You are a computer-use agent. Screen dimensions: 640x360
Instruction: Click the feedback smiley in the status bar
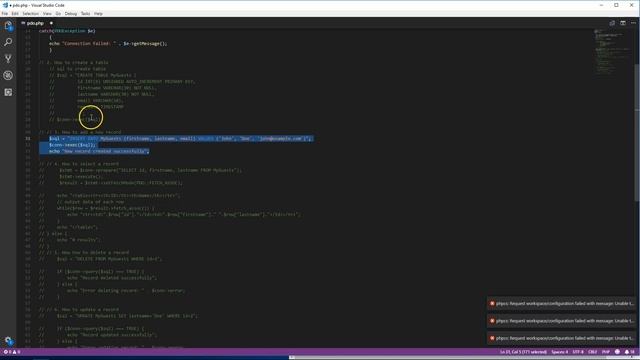[x=617, y=352]
